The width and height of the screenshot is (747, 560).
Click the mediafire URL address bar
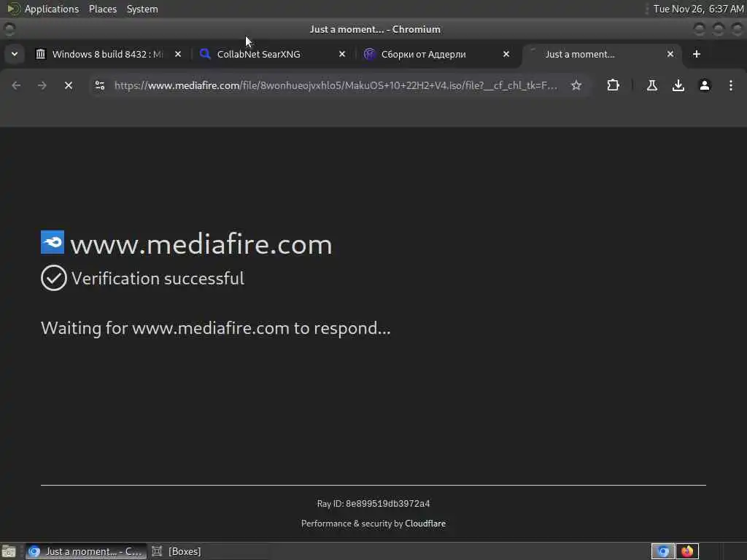[x=336, y=85]
